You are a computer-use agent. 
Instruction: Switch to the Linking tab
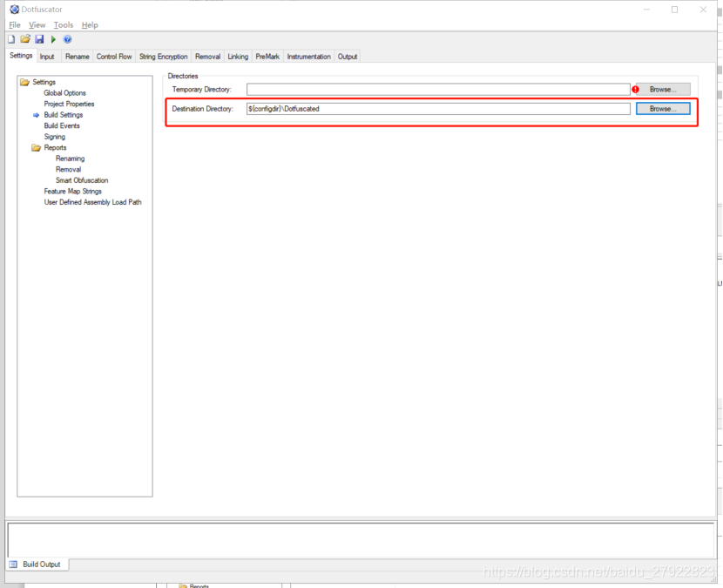(x=238, y=57)
